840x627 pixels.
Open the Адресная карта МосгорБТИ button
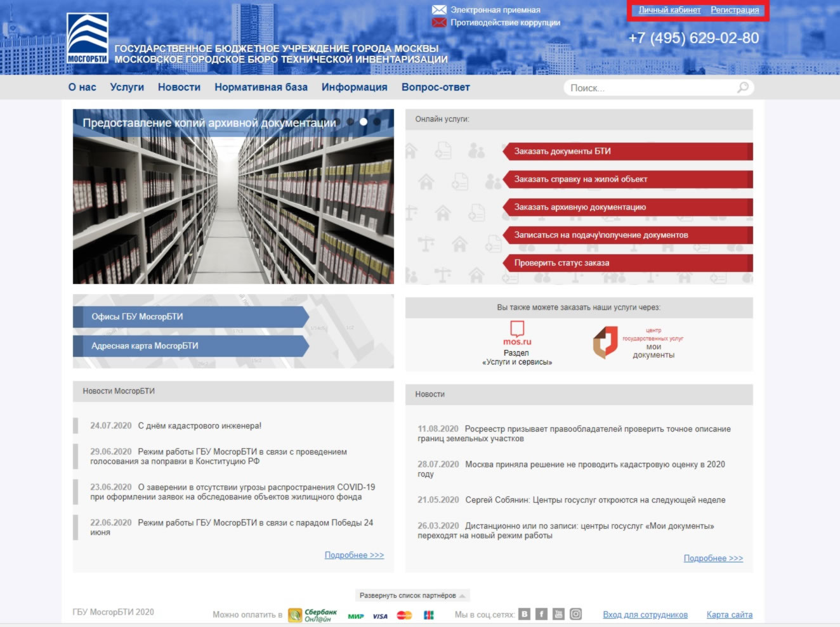[191, 346]
